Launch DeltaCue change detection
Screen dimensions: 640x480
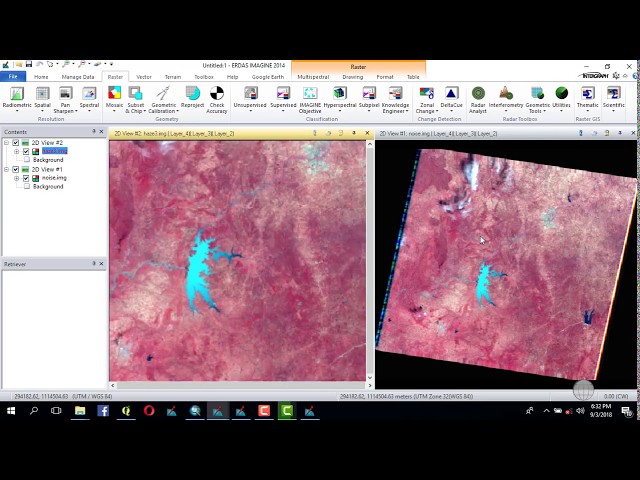coord(451,93)
